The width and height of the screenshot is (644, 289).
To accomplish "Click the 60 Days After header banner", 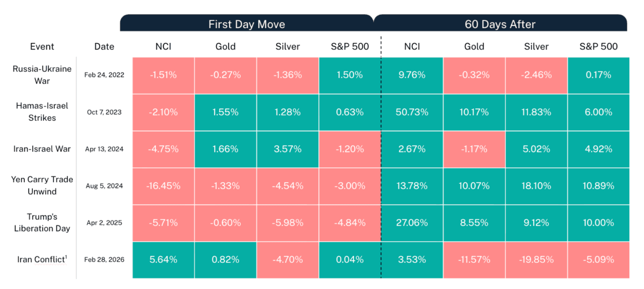I will pos(500,24).
